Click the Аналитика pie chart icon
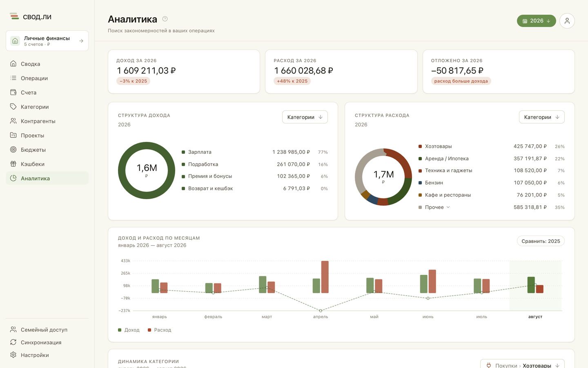Viewport: 588px width, 368px height. (x=13, y=178)
